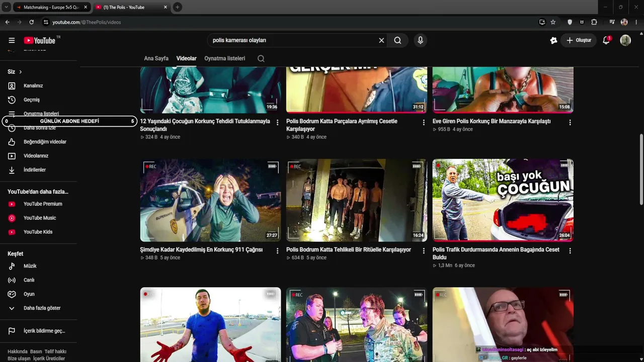Image resolution: width=644 pixels, height=362 pixels.
Task: Close the Matchmaking browser tab
Action: point(86,7)
